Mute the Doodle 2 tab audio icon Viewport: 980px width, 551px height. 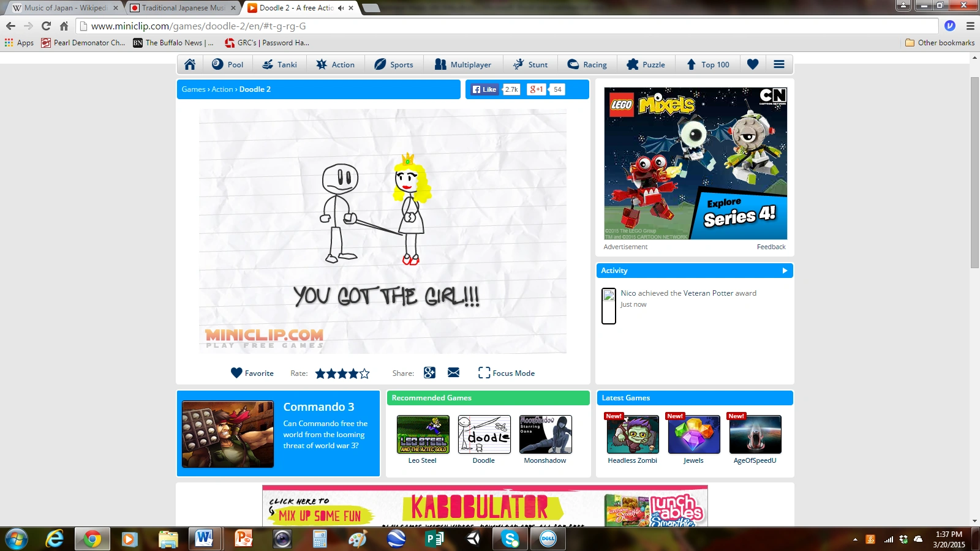pos(341,8)
